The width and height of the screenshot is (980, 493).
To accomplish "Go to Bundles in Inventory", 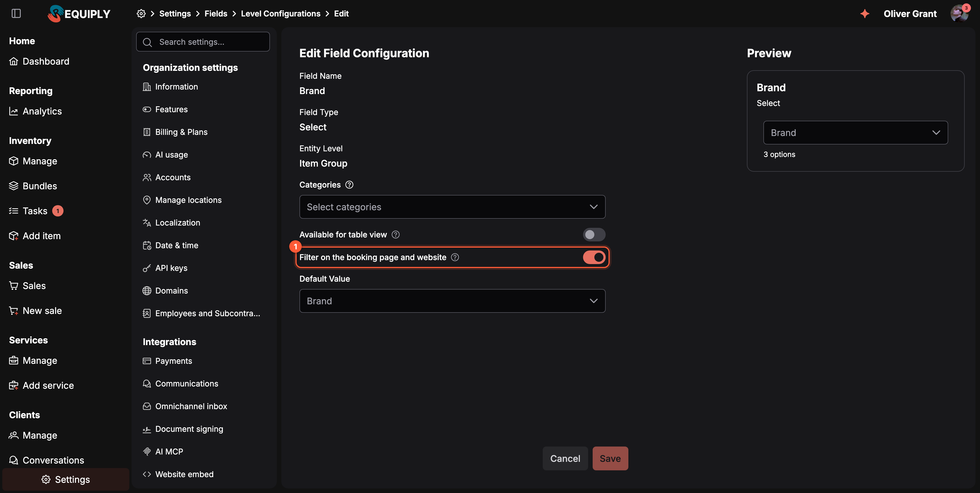I will pos(33,186).
